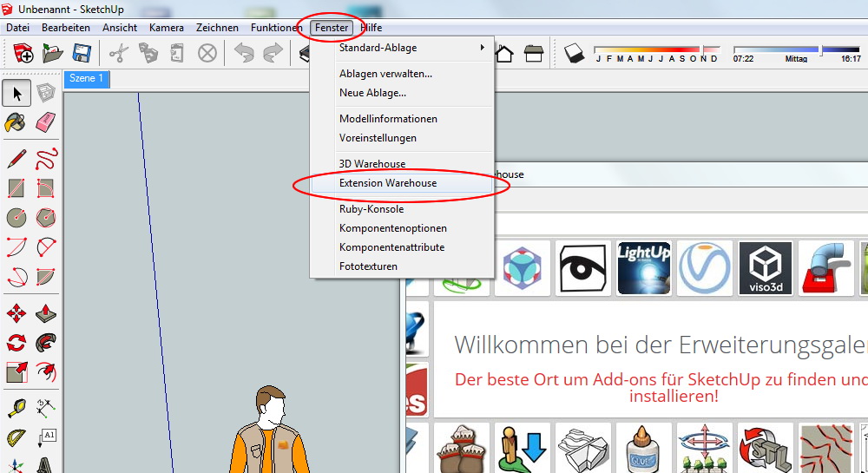Click the Ruby-Konsole menu entry
868x473 pixels.
[x=371, y=209]
